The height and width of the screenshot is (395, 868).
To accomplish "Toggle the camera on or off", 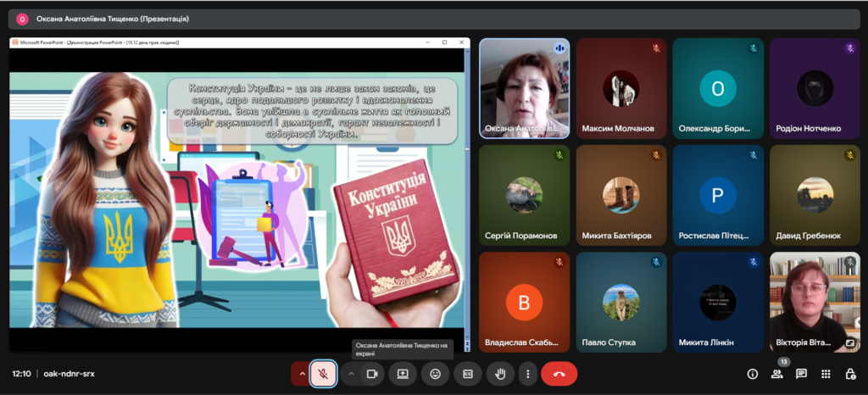I will pos(371,373).
